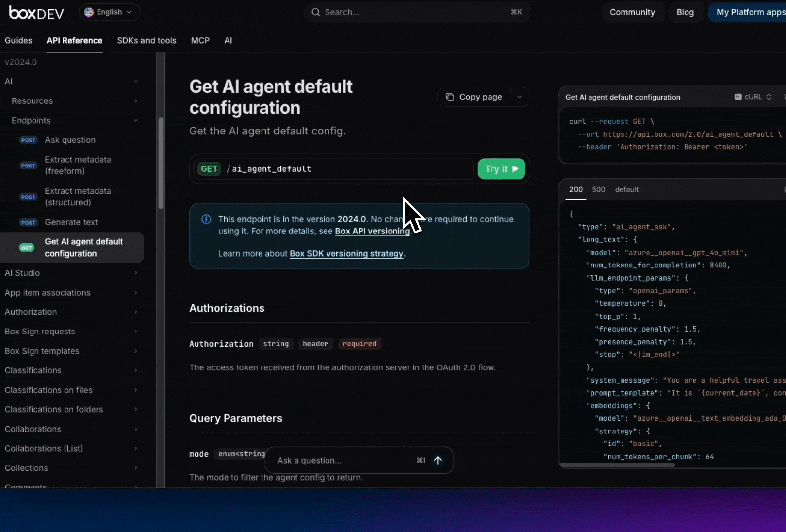Click the response code horizontal scrollbar
The height and width of the screenshot is (532, 786).
pyautogui.click(x=618, y=465)
